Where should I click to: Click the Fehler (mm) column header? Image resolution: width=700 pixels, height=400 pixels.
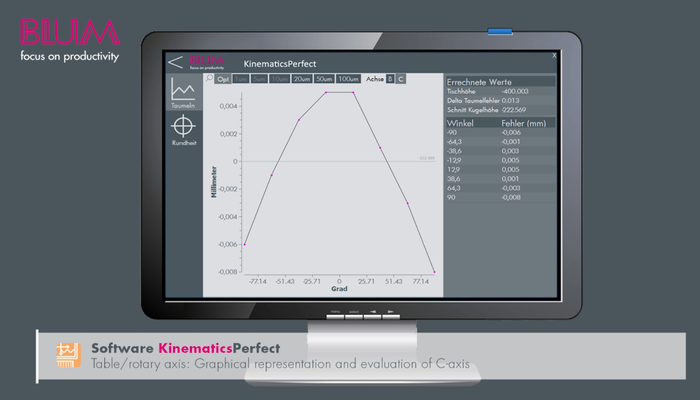point(523,123)
